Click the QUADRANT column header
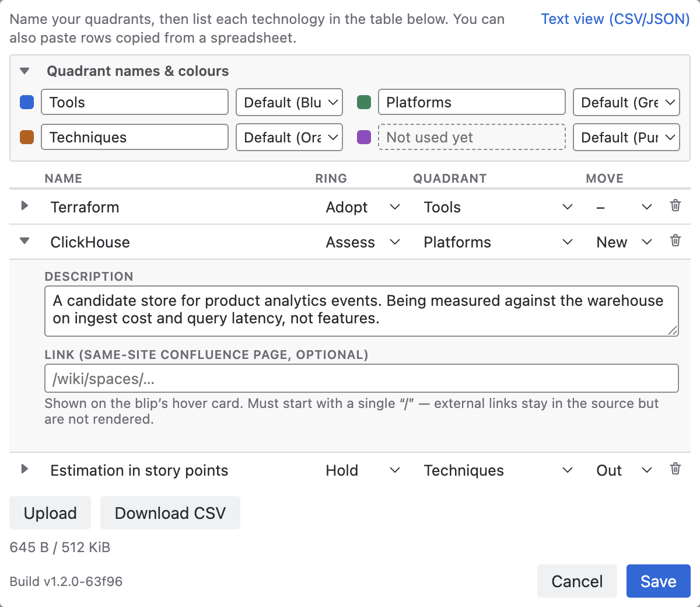Image resolution: width=700 pixels, height=607 pixels. [450, 179]
